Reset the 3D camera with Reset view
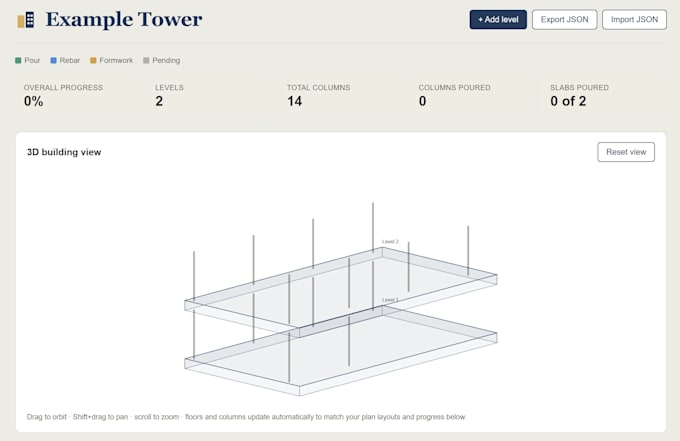The width and height of the screenshot is (680, 441). 626,152
